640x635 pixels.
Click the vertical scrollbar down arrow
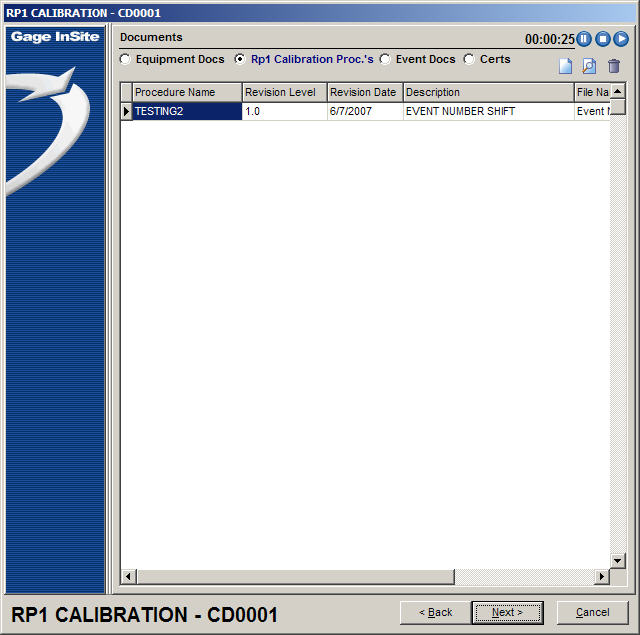pyautogui.click(x=617, y=561)
